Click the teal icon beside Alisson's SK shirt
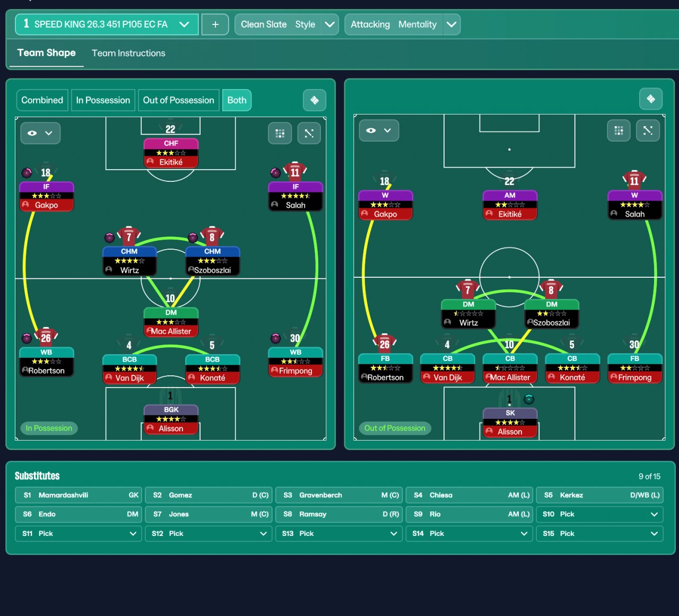The width and height of the screenshot is (679, 616). point(529,399)
